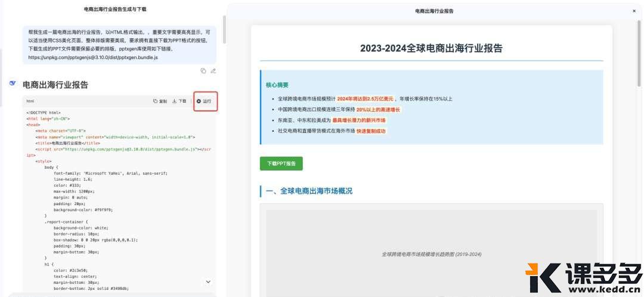Click the font-family Microsoft YaHei code line

[x=110, y=174]
